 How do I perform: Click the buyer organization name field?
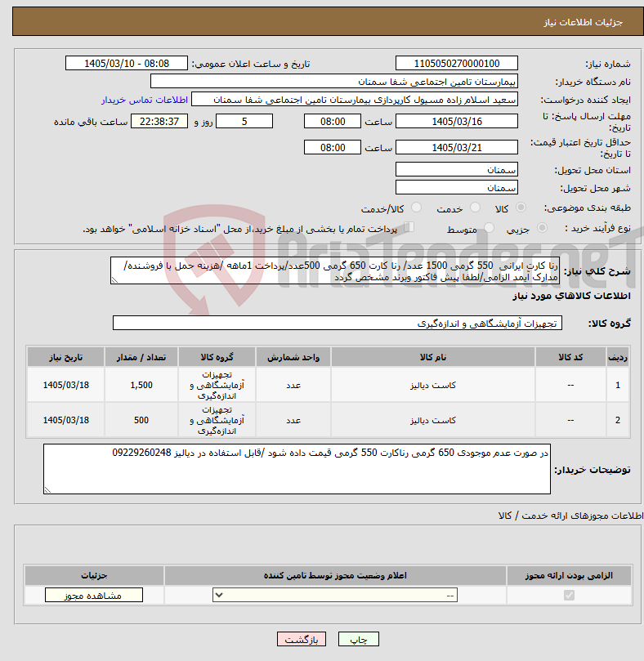tap(334, 82)
